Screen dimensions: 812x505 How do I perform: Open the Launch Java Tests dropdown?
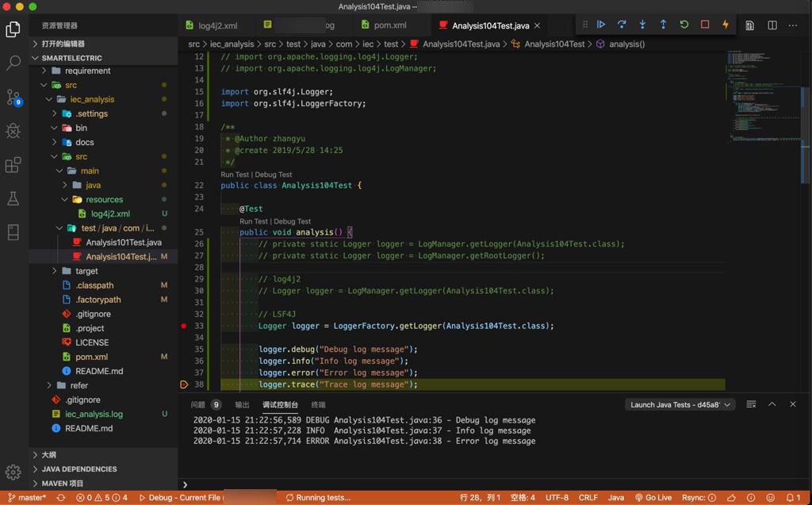[x=680, y=404]
